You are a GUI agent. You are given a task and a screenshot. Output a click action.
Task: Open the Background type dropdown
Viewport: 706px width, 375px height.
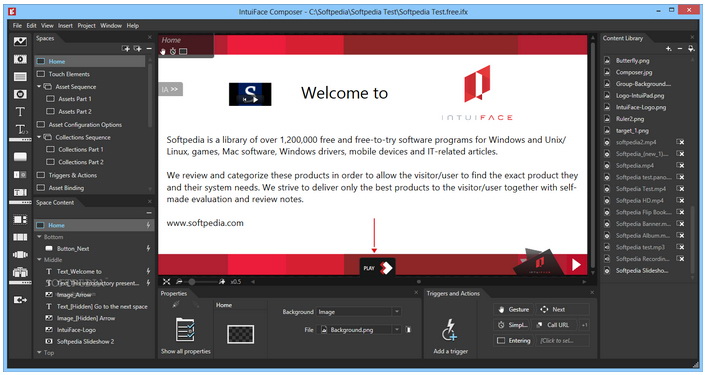coord(397,312)
